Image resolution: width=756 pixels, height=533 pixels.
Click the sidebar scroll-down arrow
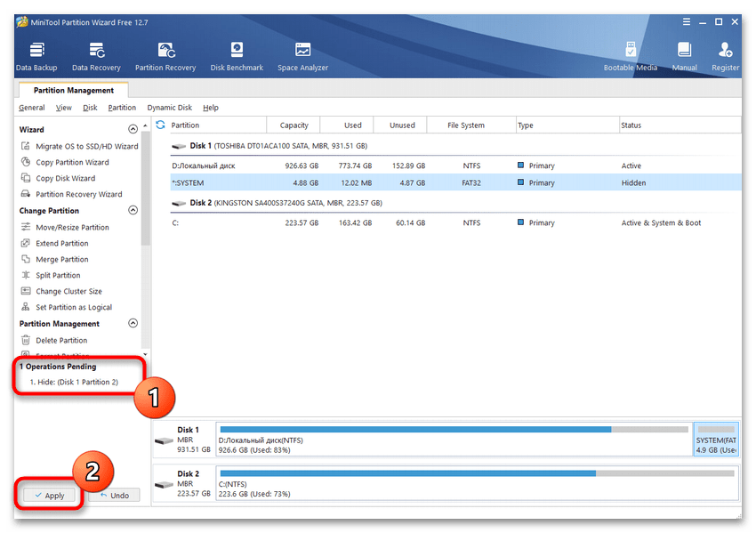point(145,354)
